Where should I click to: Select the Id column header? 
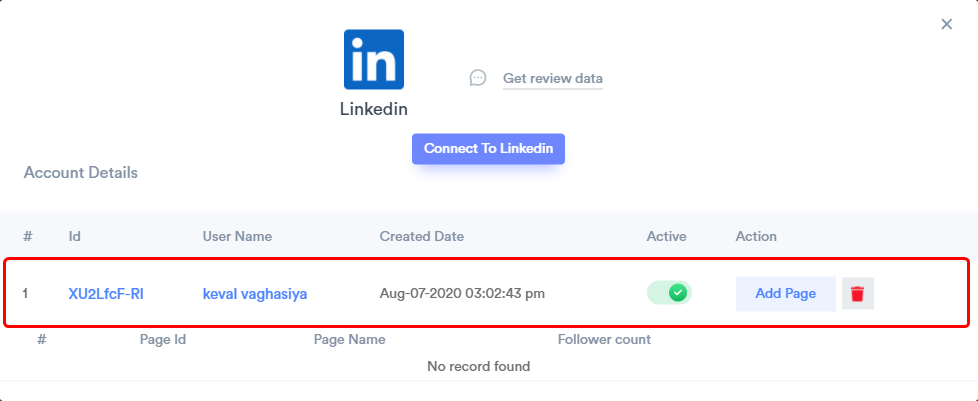[75, 236]
